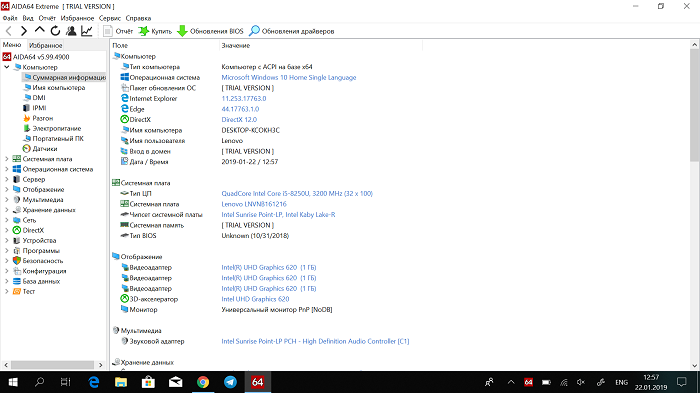The image size is (700, 393).
Task: Click the Обновления BIOS green arrow button
Action: [210, 31]
